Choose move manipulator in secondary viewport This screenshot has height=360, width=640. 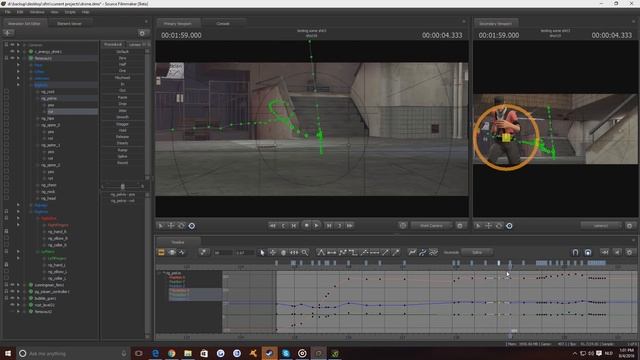click(488, 226)
